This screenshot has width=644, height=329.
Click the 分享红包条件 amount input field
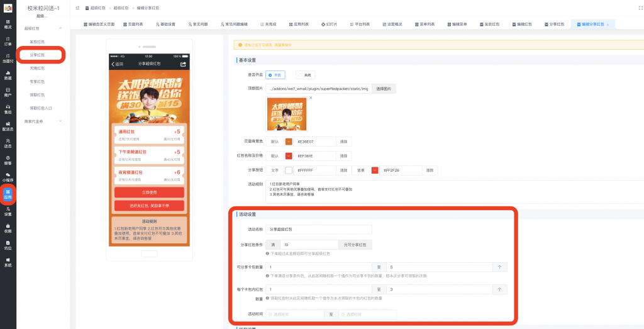click(309, 245)
